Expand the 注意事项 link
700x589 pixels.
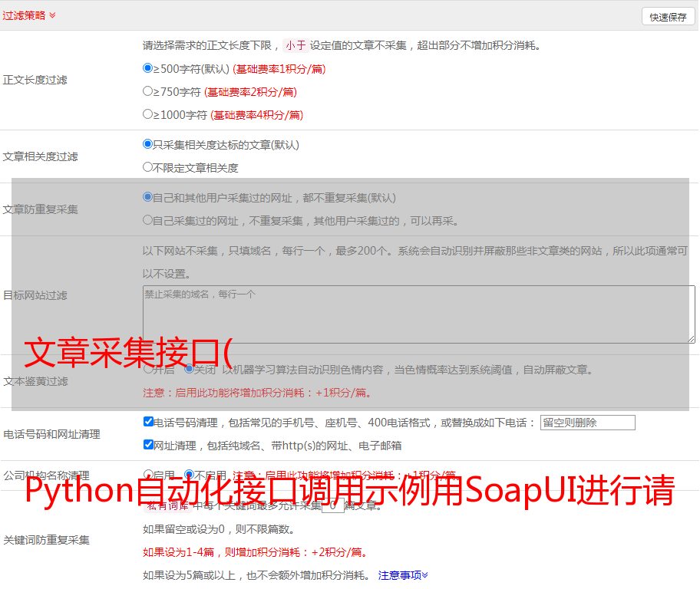(x=403, y=575)
